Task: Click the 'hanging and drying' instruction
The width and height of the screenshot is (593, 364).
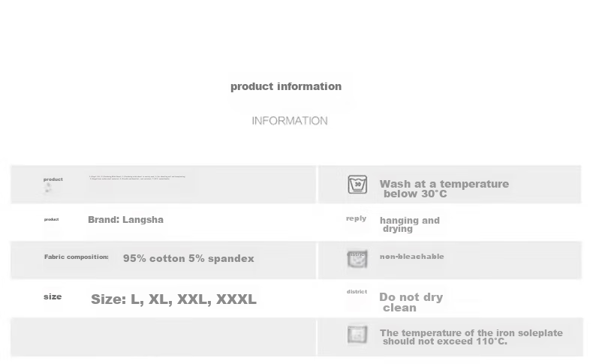Action: click(x=409, y=224)
